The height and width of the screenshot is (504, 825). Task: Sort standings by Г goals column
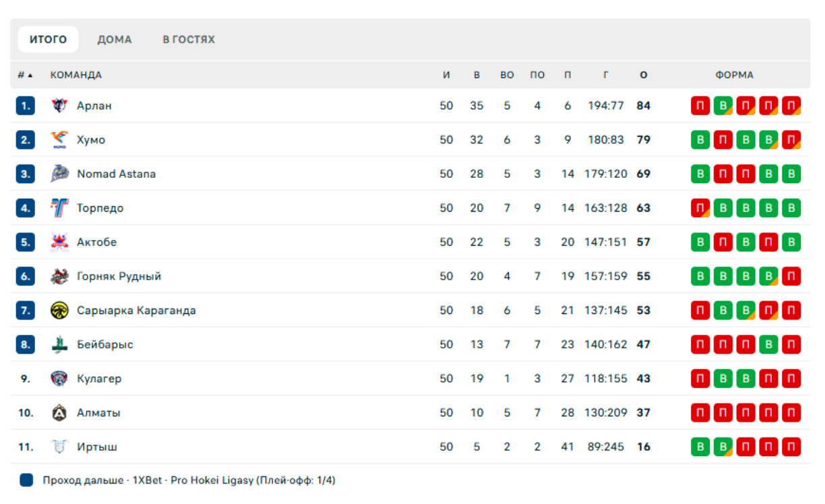[x=605, y=75]
